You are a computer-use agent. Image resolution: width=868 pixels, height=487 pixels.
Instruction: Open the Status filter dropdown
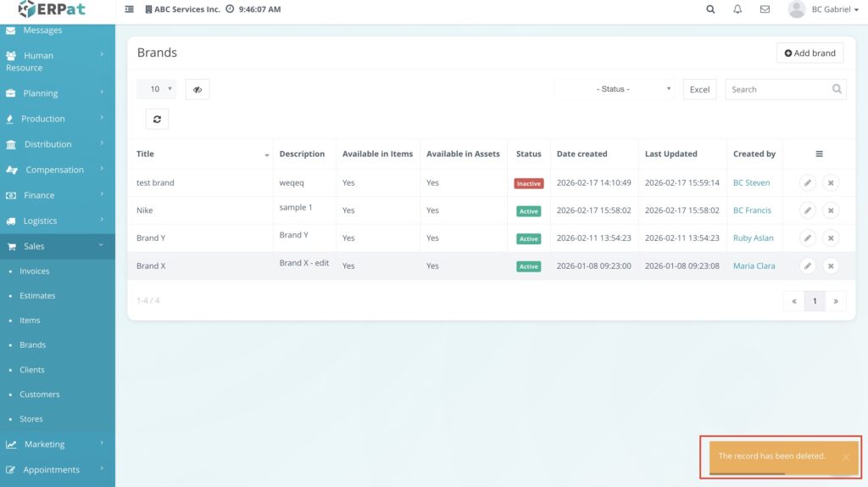point(615,89)
